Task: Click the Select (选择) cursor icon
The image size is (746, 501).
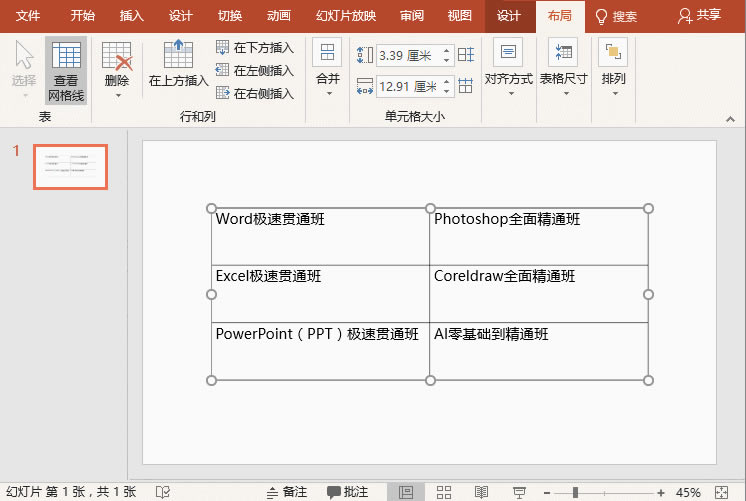Action: point(24,56)
